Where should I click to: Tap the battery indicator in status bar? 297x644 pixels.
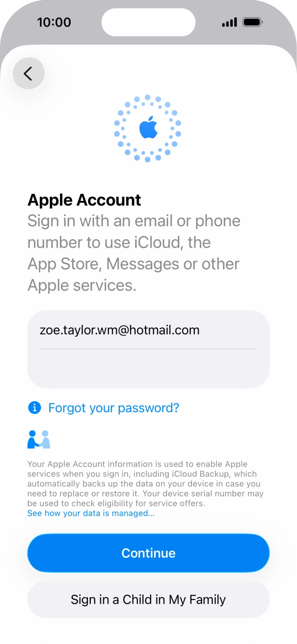click(253, 22)
